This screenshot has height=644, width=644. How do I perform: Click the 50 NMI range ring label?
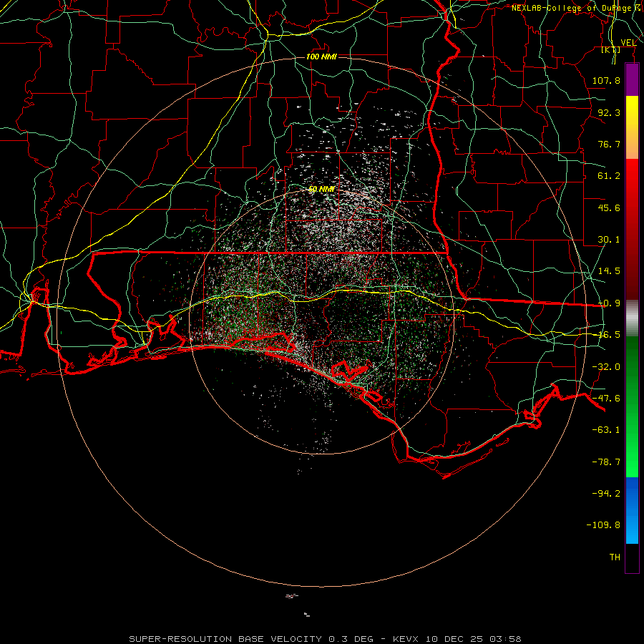pyautogui.click(x=321, y=190)
